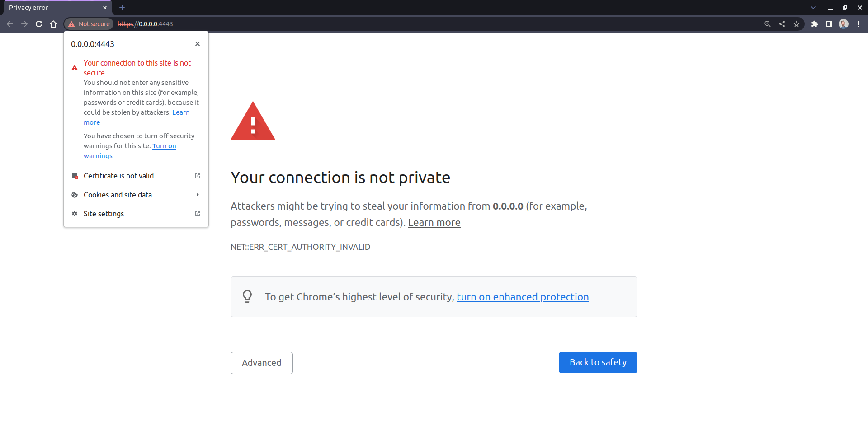The width and height of the screenshot is (868, 445).
Task: Click the Not secure warning badge
Action: 89,24
